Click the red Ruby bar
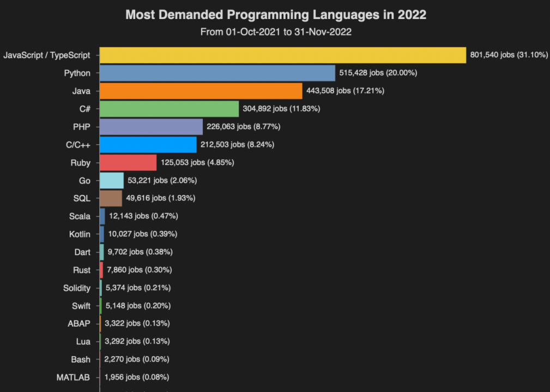The width and height of the screenshot is (550, 392). click(x=128, y=163)
